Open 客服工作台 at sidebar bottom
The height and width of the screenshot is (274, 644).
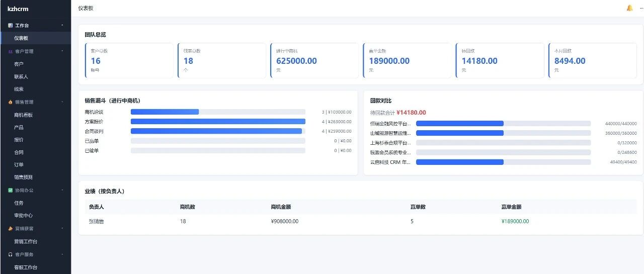point(35,267)
